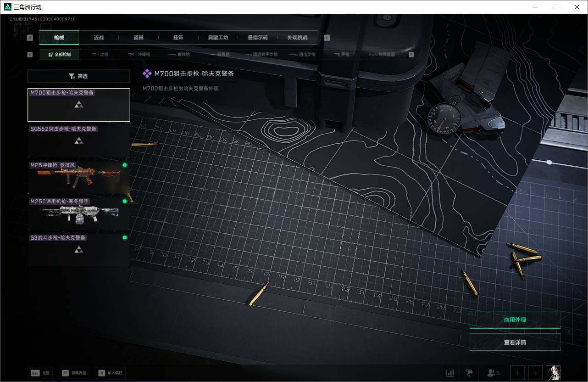Screen dimensions: 588x382
Task: Open the 典藏工坊 tab
Action: 218,38
